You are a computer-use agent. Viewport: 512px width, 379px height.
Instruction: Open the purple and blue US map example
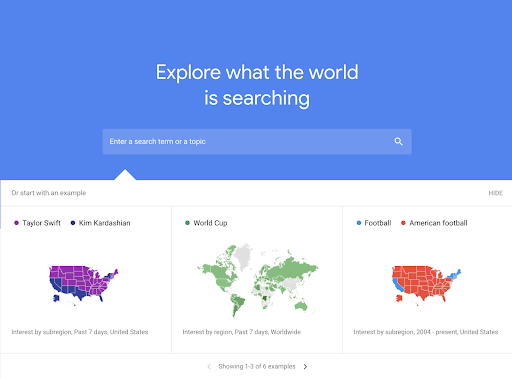83,284
